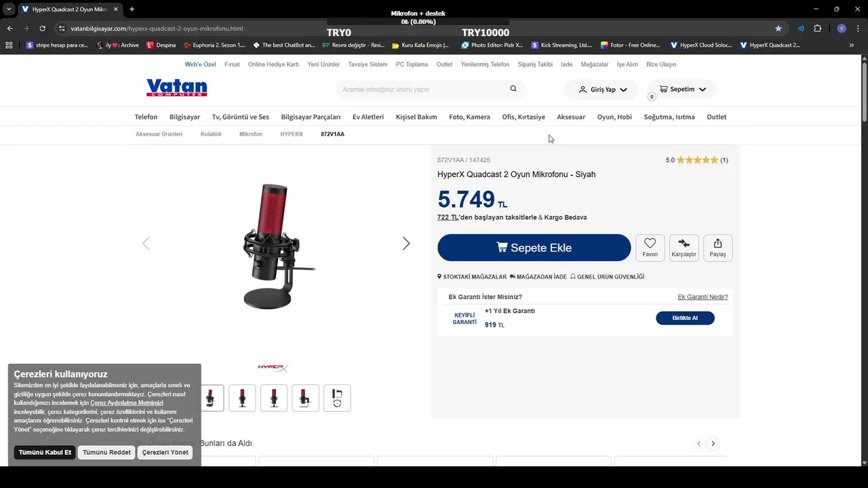868x488 pixels.
Task: Open the Kick Streaming bookmark
Action: click(x=561, y=45)
